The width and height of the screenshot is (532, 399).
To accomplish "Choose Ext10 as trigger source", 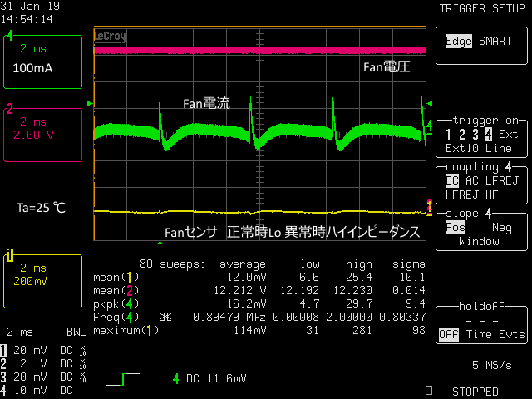I will [x=462, y=148].
